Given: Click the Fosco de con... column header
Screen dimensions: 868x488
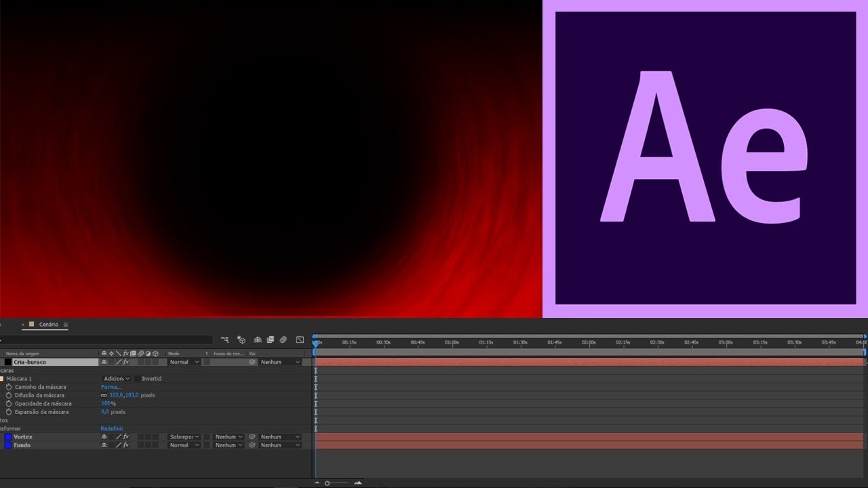Looking at the screenshot, I should [229, 354].
